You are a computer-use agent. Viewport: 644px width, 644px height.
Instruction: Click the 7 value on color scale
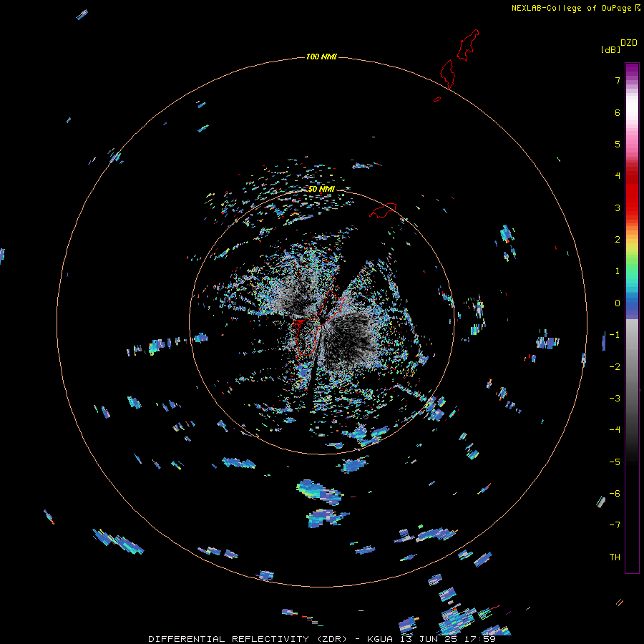[618, 80]
